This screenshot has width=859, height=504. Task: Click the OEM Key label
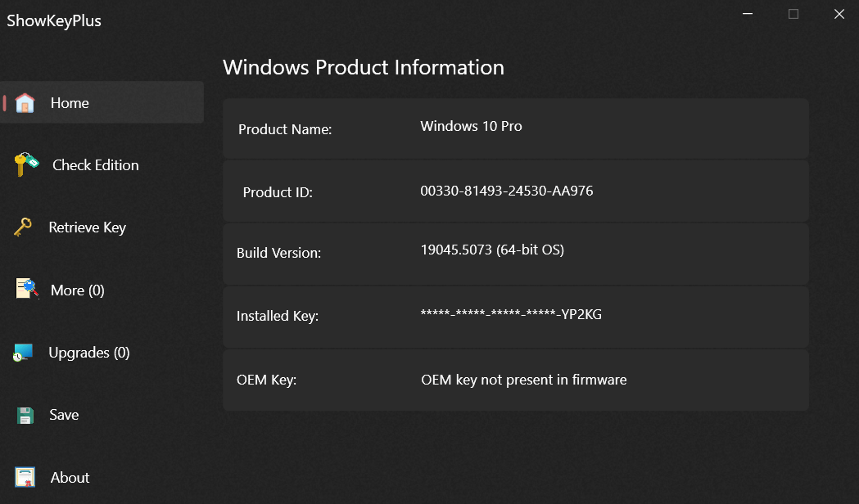pos(267,380)
